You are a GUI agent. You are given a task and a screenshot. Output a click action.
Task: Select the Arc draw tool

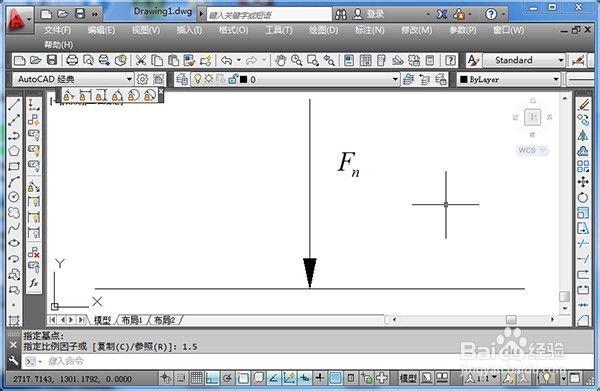[14, 182]
